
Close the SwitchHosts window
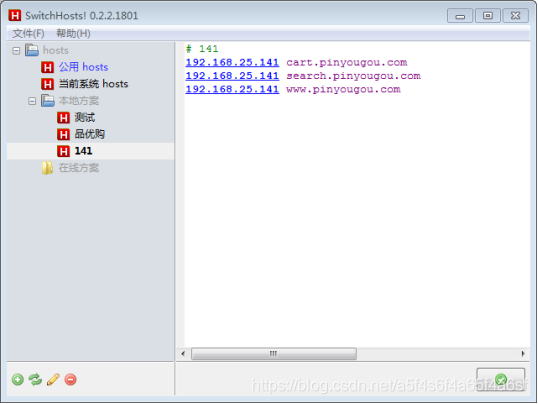515,16
